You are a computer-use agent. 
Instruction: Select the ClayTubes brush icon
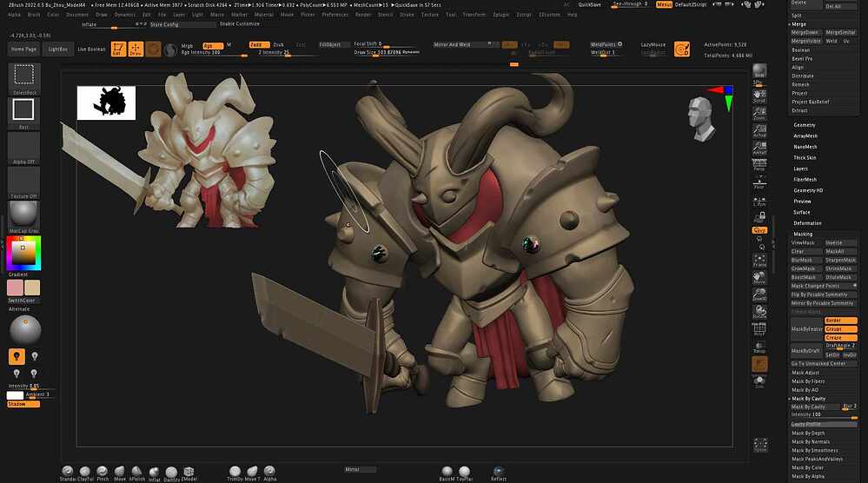84,473
